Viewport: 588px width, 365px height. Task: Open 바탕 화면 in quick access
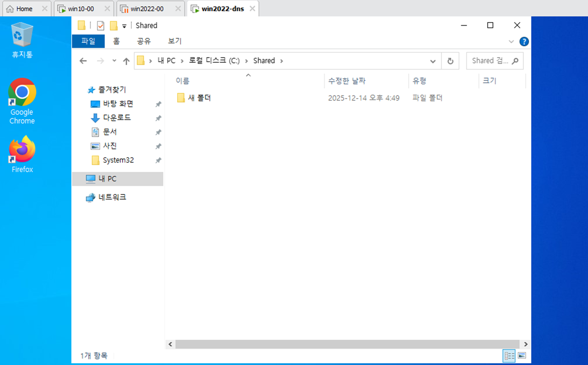coord(118,104)
